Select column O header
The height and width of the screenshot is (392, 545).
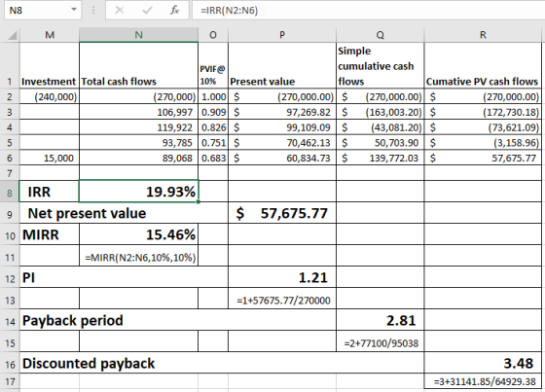click(213, 35)
